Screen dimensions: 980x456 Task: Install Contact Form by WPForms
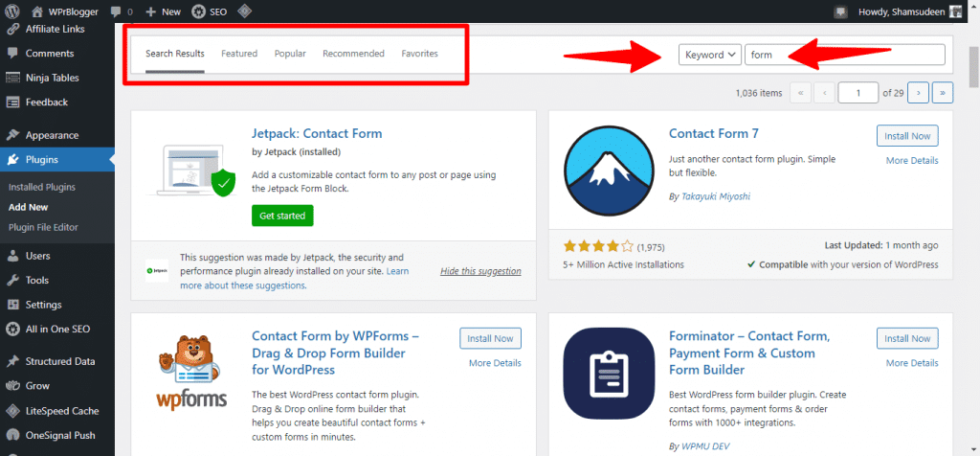tap(491, 338)
